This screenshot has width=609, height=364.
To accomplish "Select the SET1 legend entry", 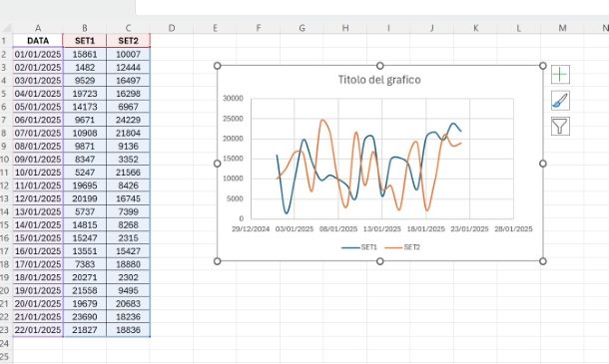I will click(359, 247).
